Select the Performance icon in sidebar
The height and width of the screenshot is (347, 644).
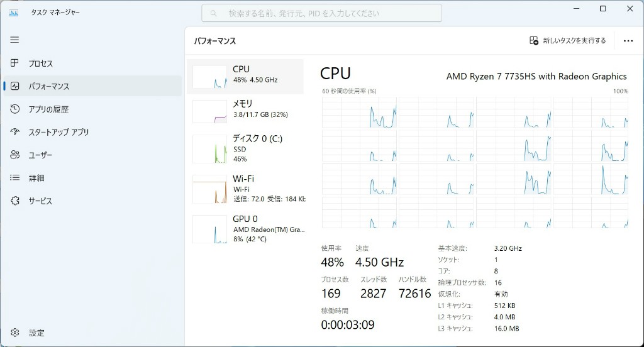click(x=15, y=86)
